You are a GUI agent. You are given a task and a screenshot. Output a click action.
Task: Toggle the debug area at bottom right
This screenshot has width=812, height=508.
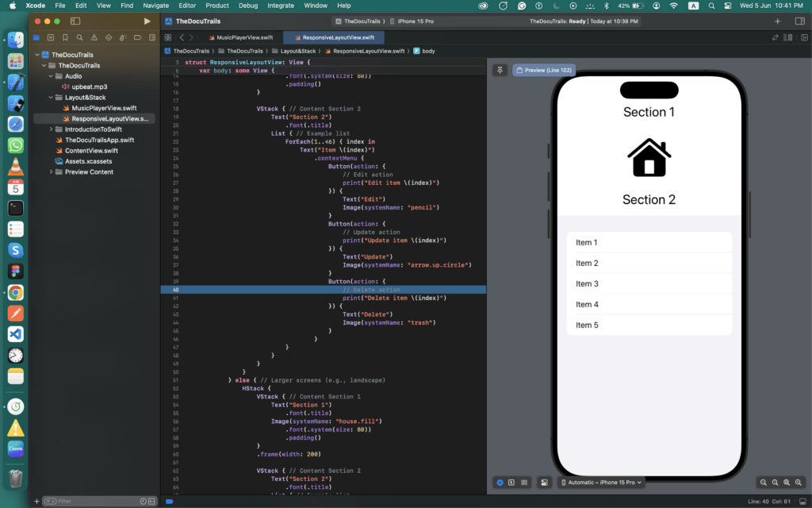802,502
